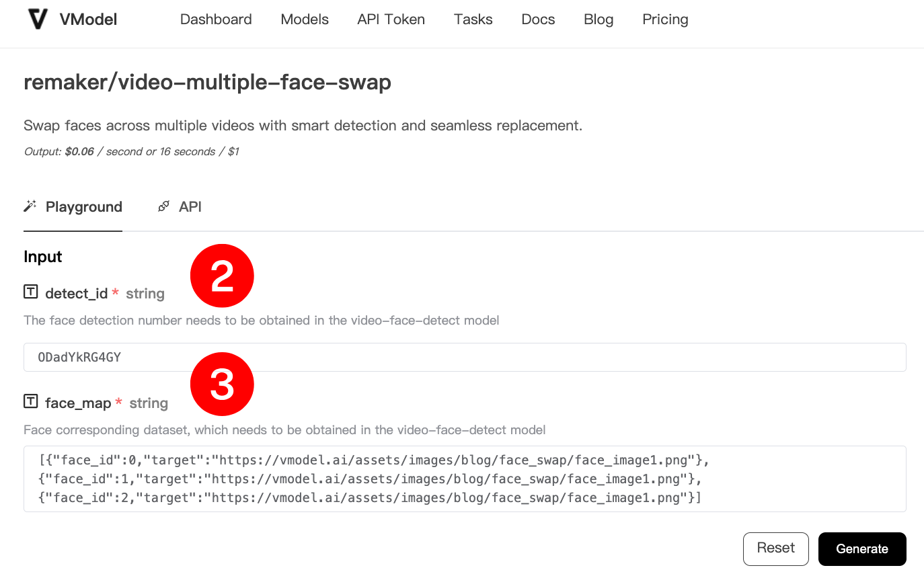Screen dimensions: 924x574
Task: Focus the face_map JSON text area
Action: click(465, 479)
